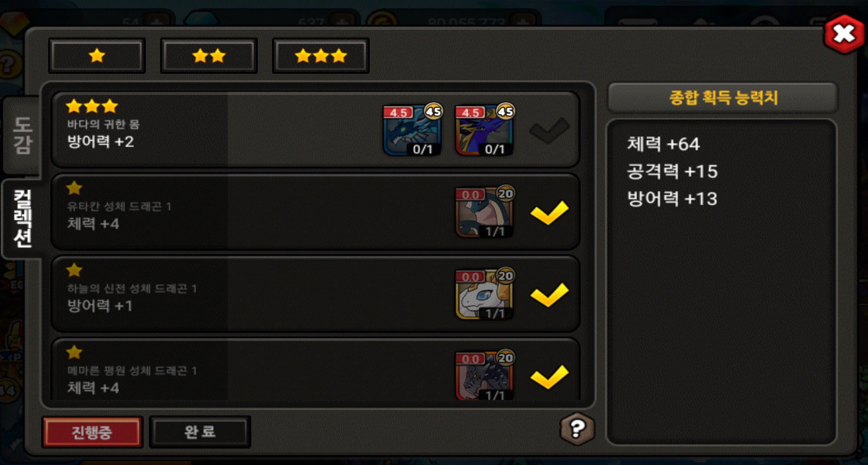Switch to the 도감 side tab
Viewport: 868px width, 465px height.
point(22,135)
